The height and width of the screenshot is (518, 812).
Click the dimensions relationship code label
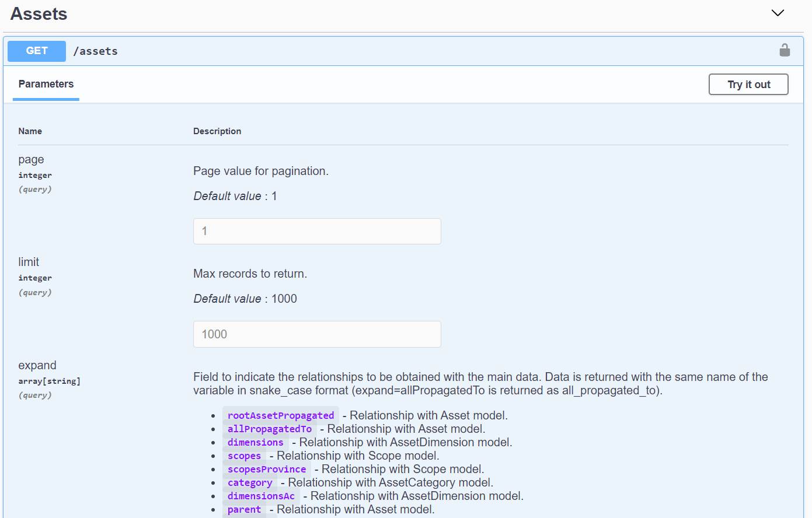coord(255,442)
